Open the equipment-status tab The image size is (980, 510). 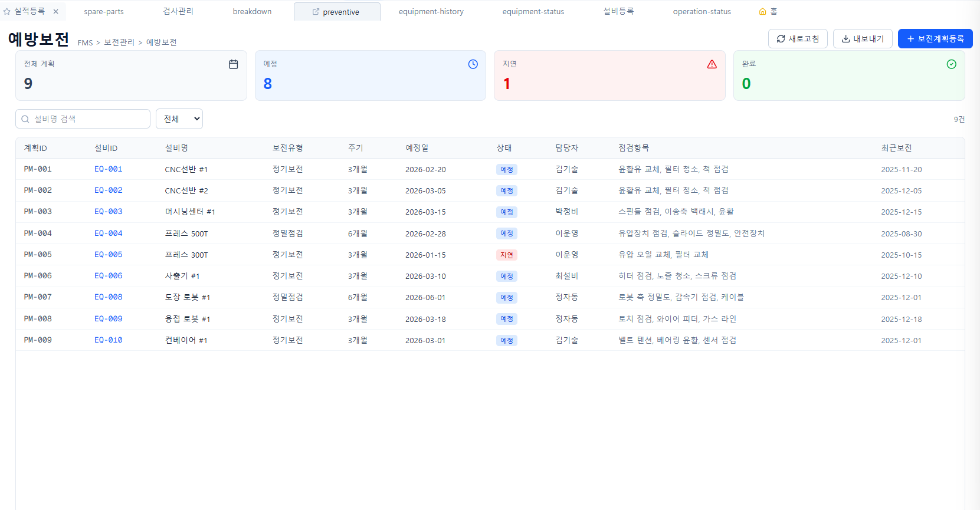coord(533,11)
